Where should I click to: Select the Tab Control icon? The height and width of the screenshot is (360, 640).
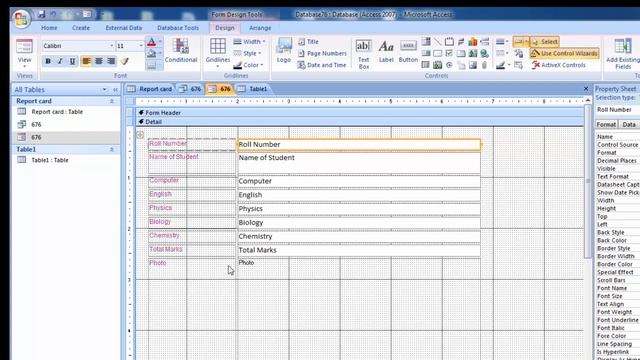pos(449,42)
